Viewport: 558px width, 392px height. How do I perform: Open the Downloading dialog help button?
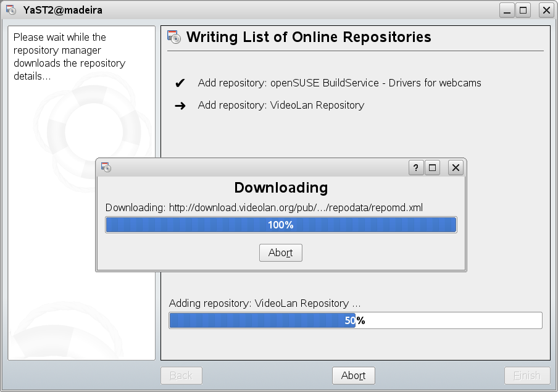click(416, 168)
